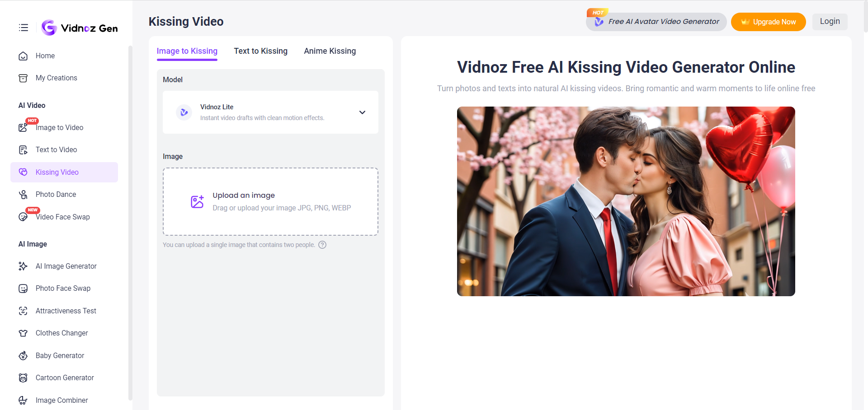Click 'Turn photos and texts' subtitle text
The height and width of the screenshot is (410, 868).
[626, 89]
